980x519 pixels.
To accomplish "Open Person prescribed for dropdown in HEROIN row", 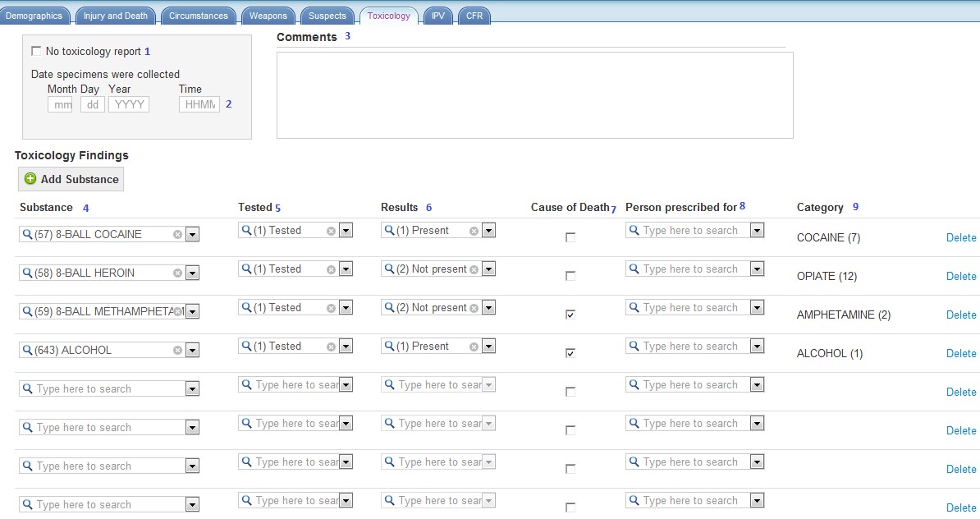I will tap(757, 270).
